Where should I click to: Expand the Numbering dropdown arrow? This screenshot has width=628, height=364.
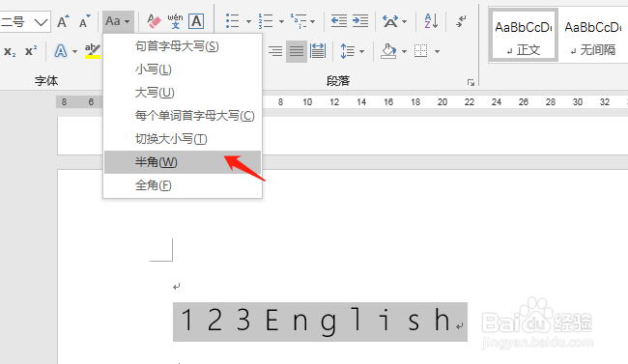[x=281, y=21]
